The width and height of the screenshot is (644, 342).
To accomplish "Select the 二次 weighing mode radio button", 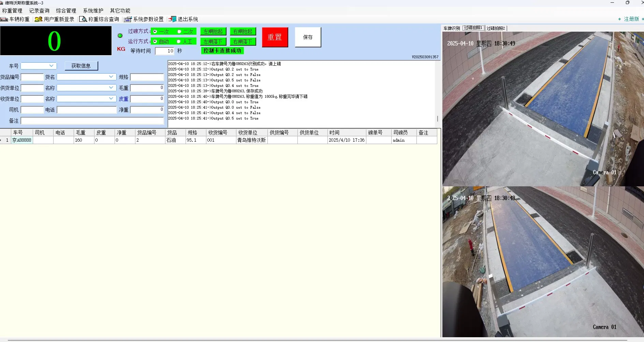I will (x=179, y=32).
